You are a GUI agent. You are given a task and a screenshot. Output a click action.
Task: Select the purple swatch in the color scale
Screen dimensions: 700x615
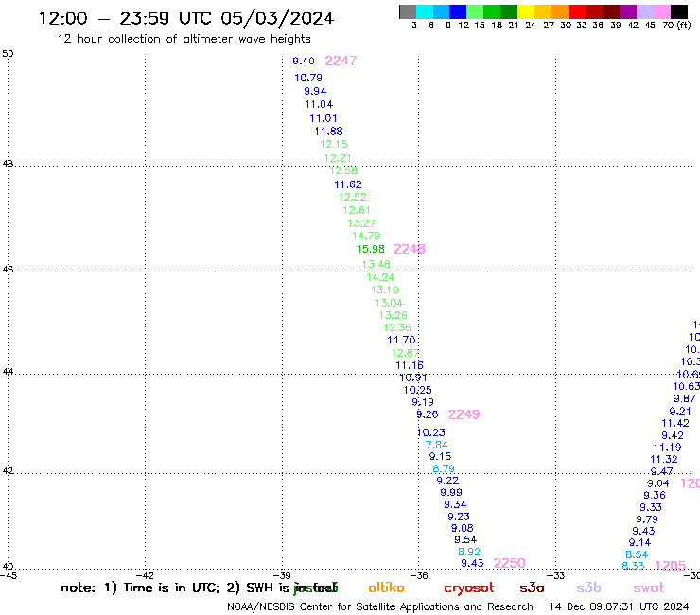coord(628,11)
